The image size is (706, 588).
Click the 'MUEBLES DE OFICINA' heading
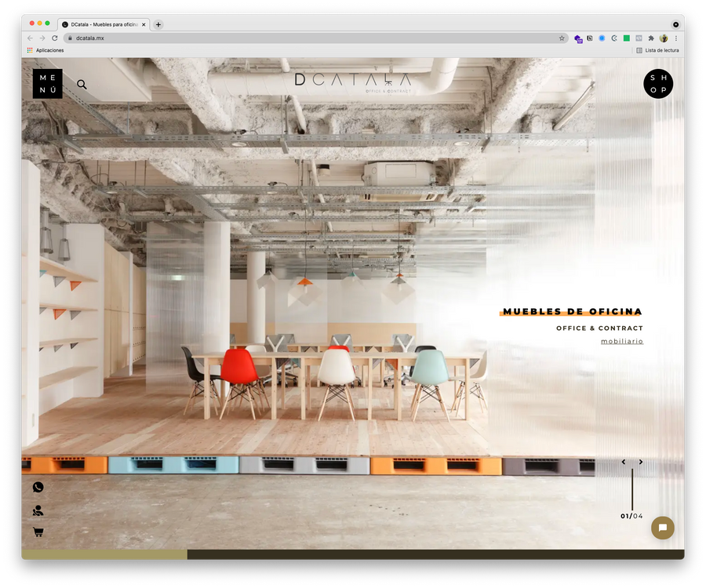tap(572, 311)
